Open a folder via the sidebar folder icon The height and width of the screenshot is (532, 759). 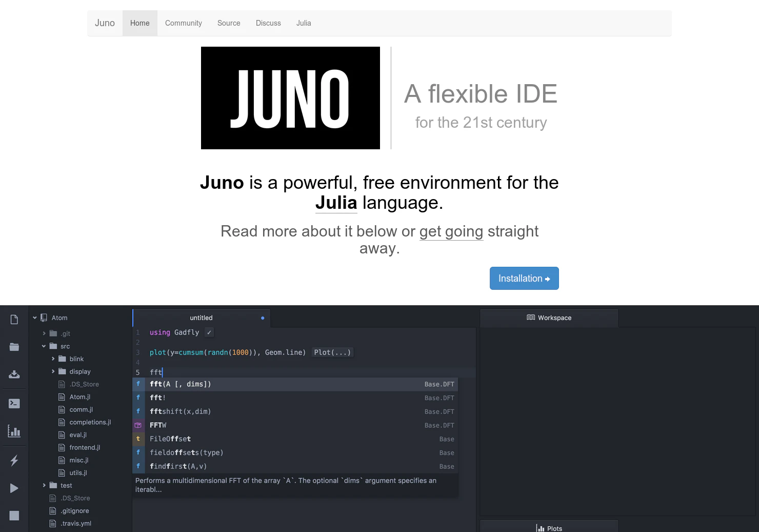pos(14,347)
